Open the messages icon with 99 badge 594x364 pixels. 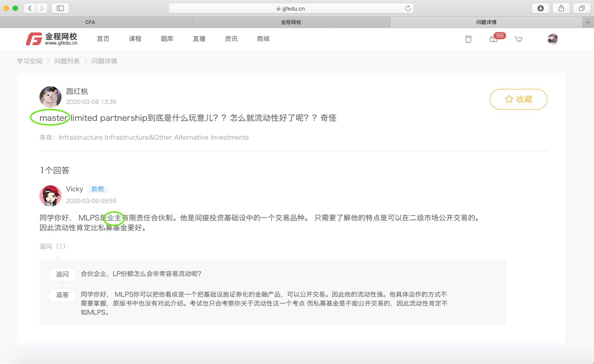click(x=494, y=39)
